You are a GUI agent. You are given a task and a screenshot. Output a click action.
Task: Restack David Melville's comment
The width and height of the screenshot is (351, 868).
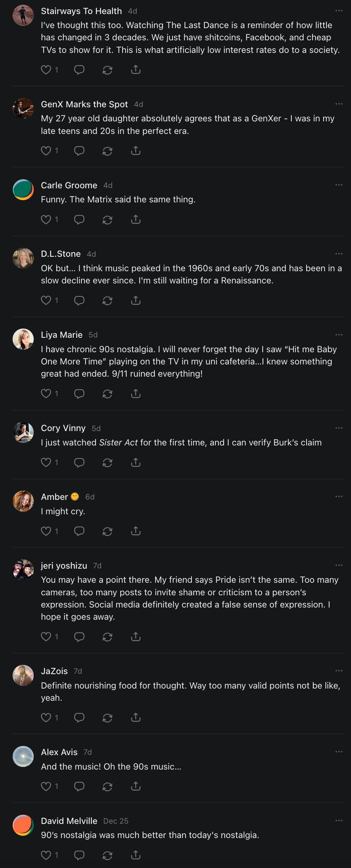107,855
